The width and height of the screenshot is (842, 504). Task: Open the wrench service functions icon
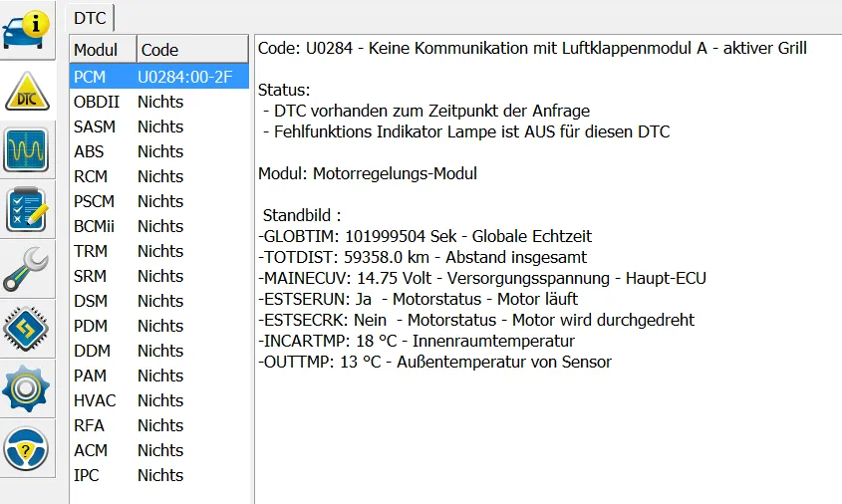pos(27,269)
